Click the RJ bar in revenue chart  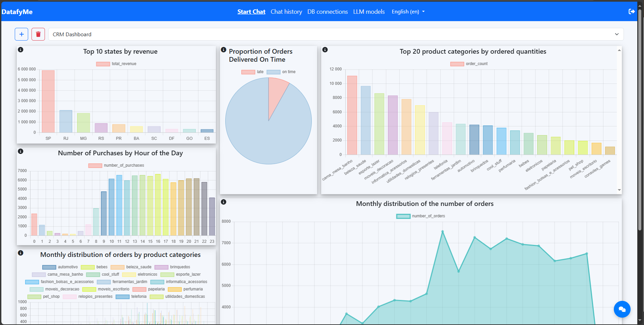tap(66, 121)
